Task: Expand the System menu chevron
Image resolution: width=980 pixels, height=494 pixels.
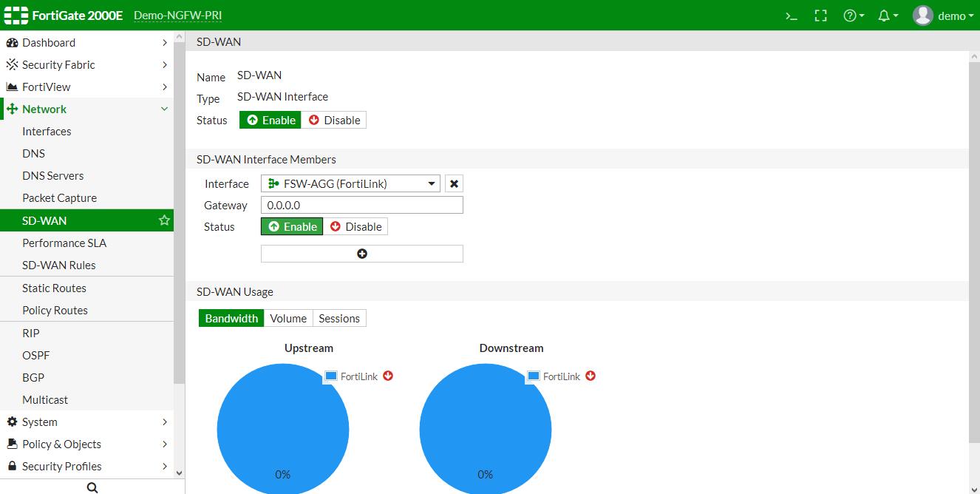Action: coord(165,422)
